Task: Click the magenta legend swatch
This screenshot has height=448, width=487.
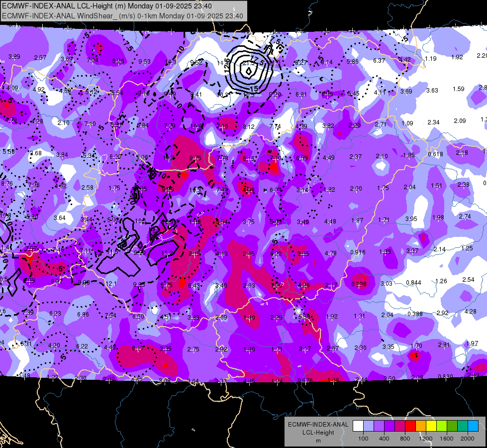Action: click(400, 426)
